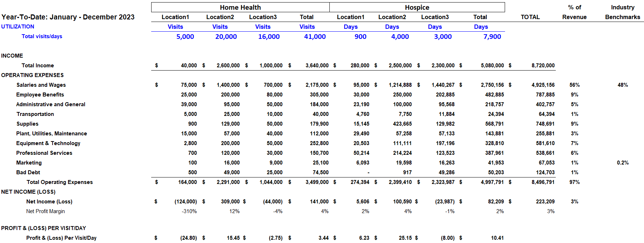Select the 0.2% marketing benchmark cell
The height and width of the screenshot is (243, 644).
pos(622,163)
